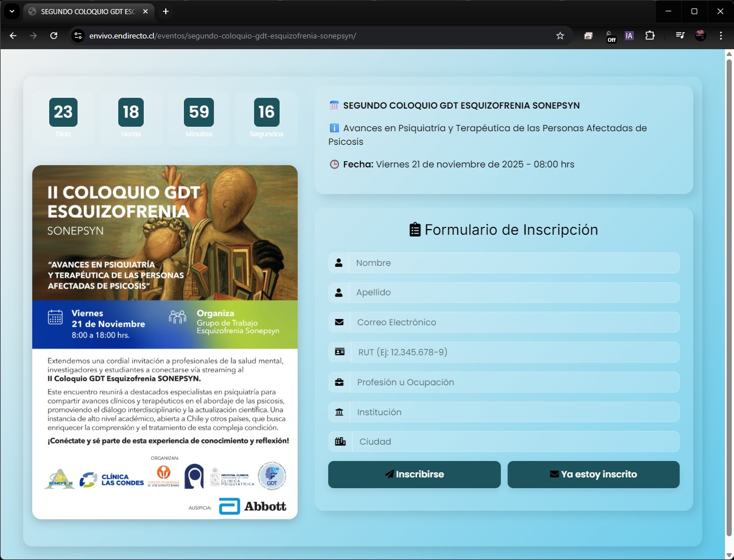The width and height of the screenshot is (734, 560).
Task: Expand the tab search dropdown arrow
Action: point(11,11)
